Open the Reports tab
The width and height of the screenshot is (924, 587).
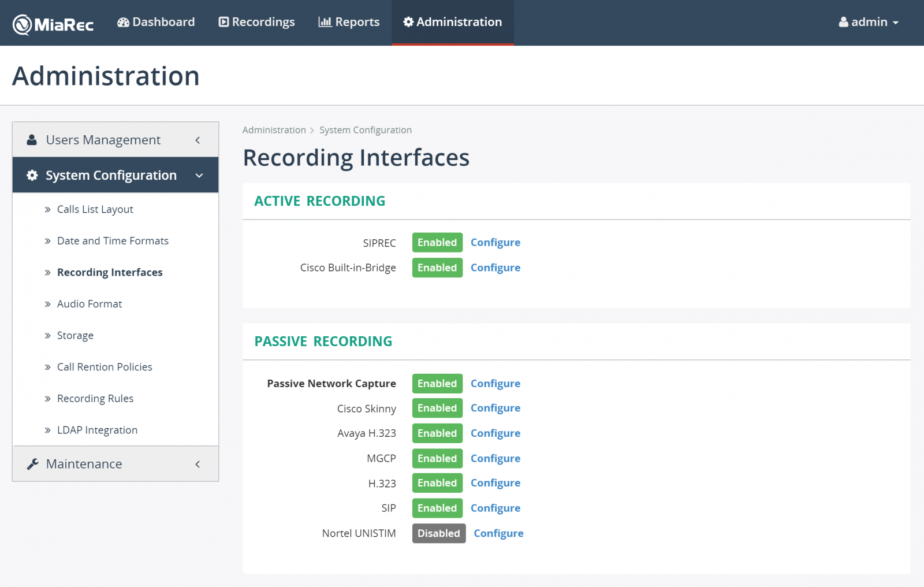349,22
